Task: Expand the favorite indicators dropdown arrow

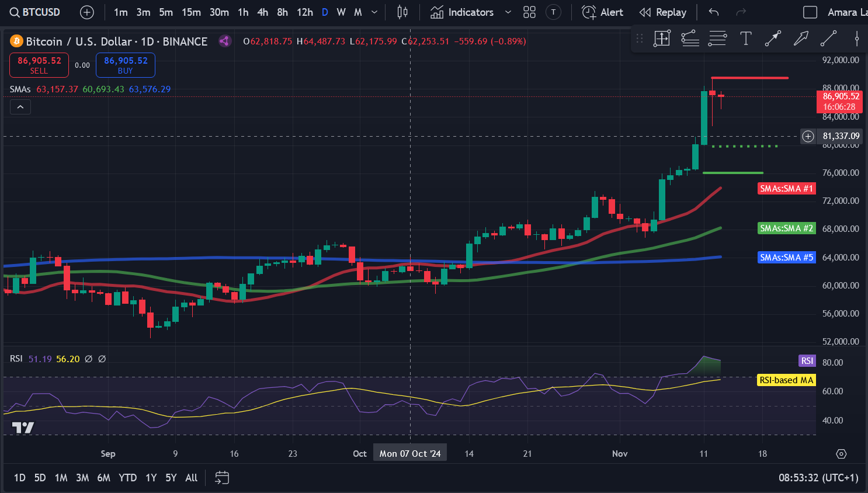Action: tap(508, 12)
